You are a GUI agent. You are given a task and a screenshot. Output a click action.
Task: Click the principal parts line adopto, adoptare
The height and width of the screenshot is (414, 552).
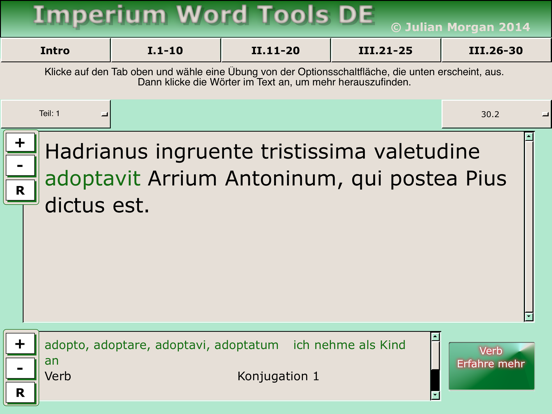(x=161, y=345)
